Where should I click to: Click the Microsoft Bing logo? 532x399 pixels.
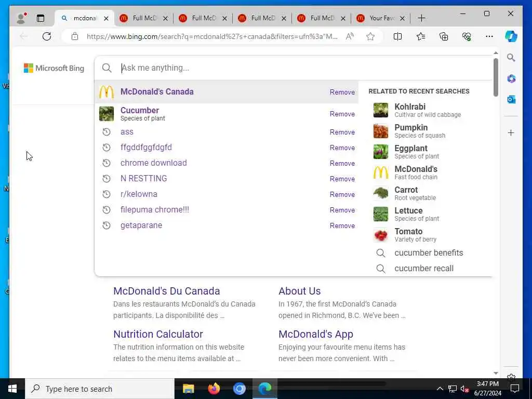54,68
